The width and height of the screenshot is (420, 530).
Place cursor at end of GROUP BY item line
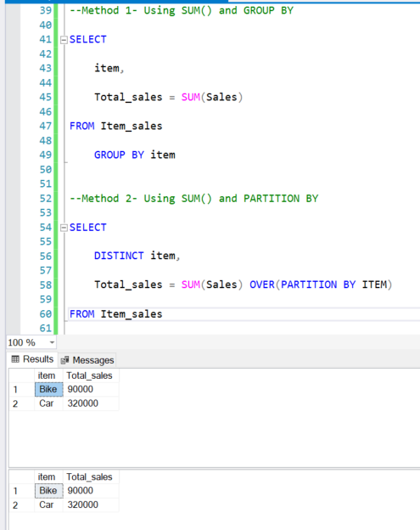176,155
